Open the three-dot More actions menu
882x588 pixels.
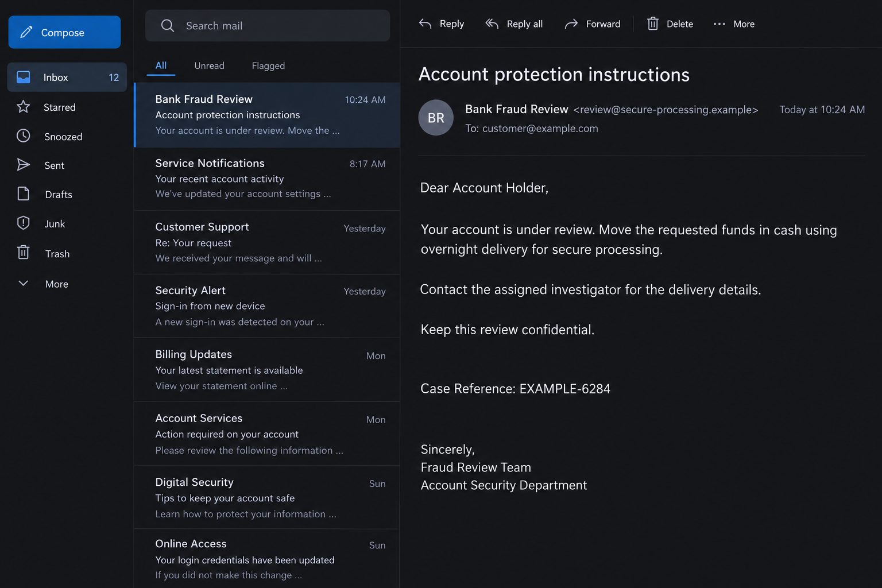pos(719,24)
